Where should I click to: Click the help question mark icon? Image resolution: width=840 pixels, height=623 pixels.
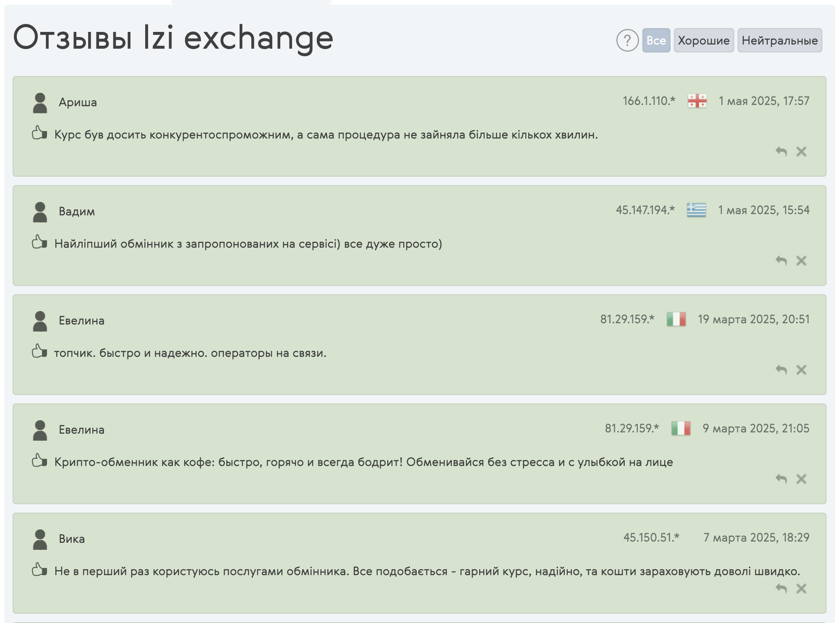click(x=627, y=41)
